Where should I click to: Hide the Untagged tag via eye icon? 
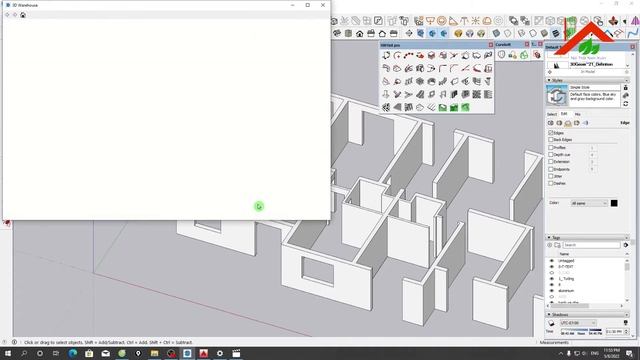(551, 260)
